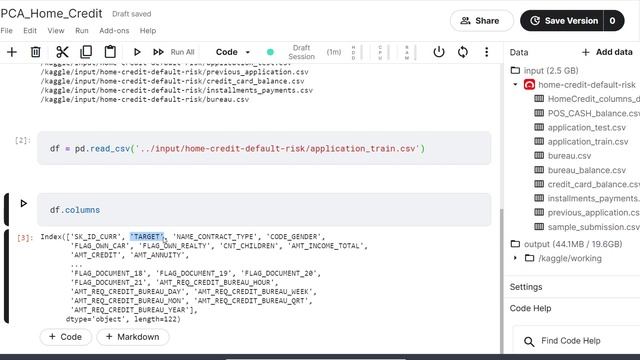Select the output folder entry
The image size is (640, 360).
click(567, 244)
